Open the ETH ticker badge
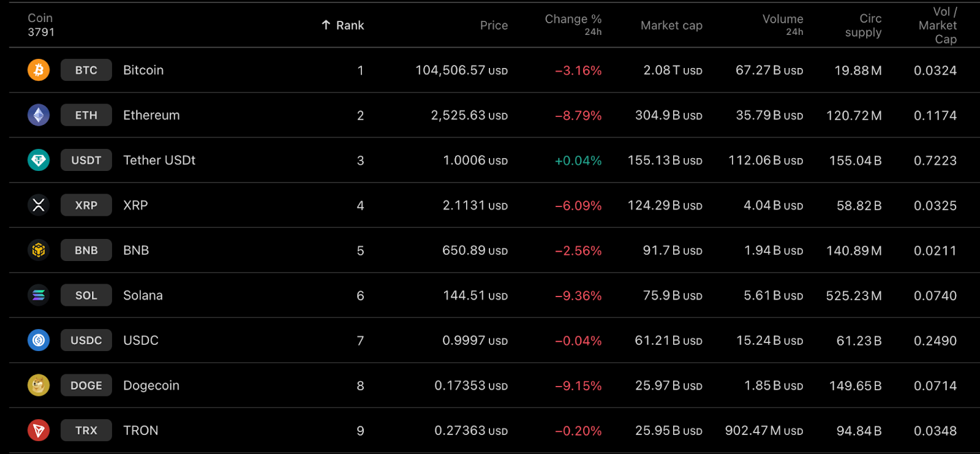 86,115
